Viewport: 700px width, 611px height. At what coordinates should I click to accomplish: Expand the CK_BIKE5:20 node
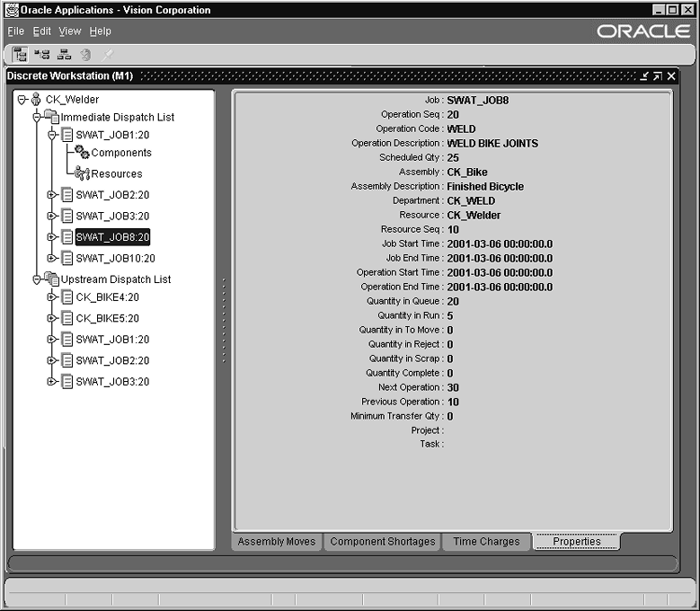pos(52,318)
